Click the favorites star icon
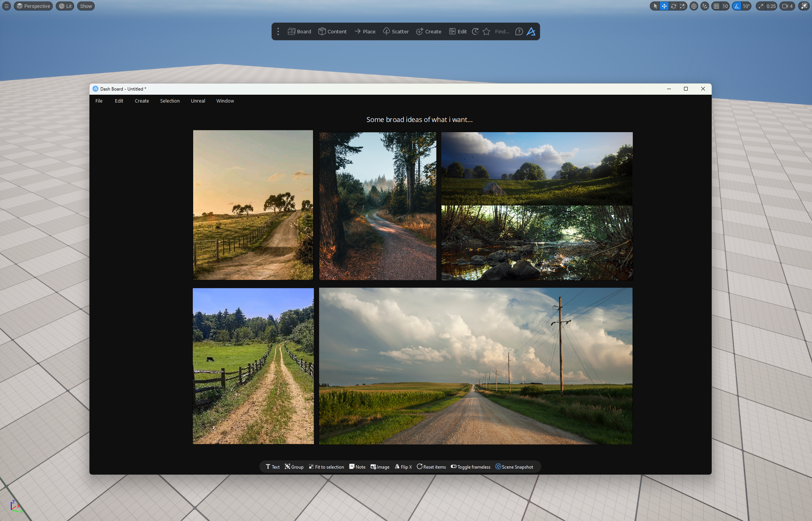 point(486,31)
